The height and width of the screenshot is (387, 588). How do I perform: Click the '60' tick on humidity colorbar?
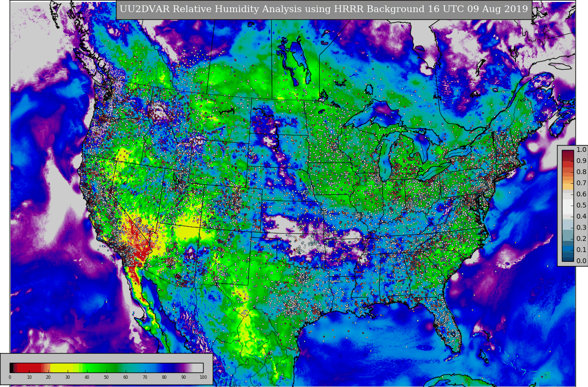point(126,377)
